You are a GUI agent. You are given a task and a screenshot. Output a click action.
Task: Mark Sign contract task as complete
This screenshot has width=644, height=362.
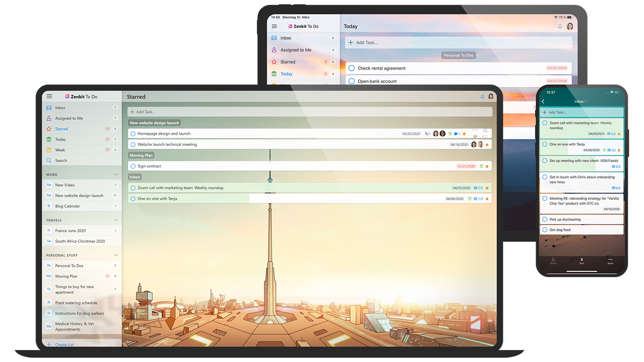pyautogui.click(x=133, y=166)
